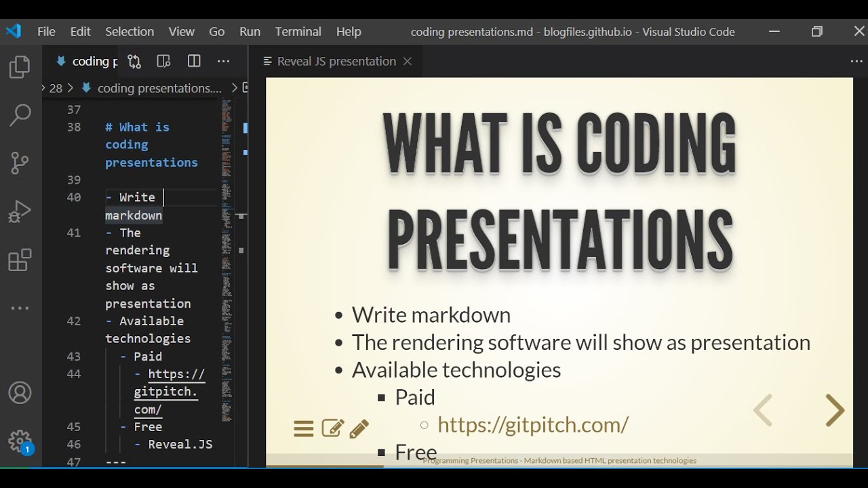Open the Selection menu

130,31
